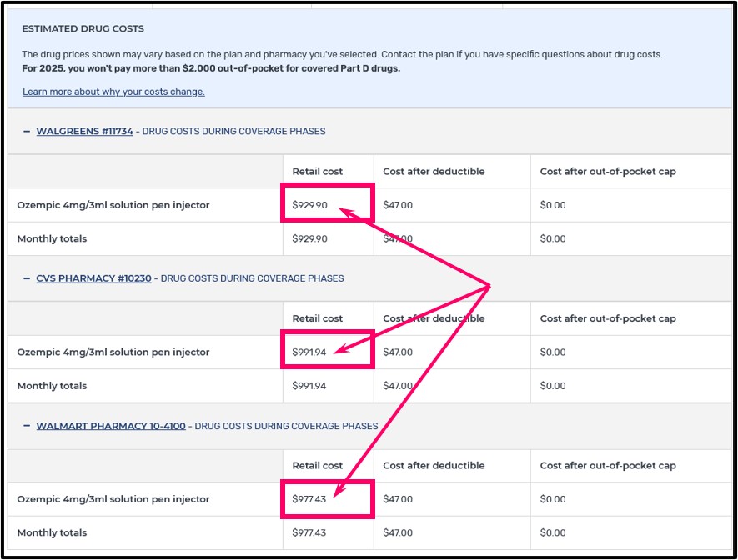Click Walmart Monthly totals cap $0.00
This screenshot has width=738, height=560.
coord(553,533)
